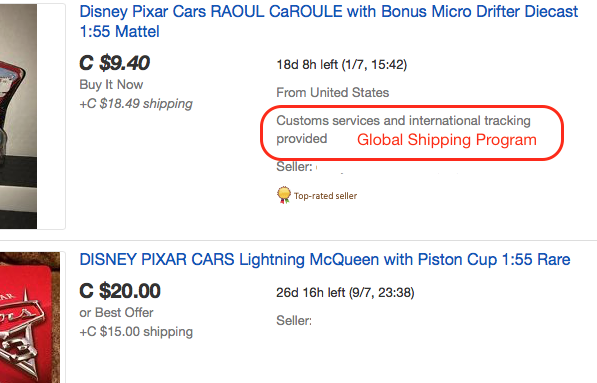This screenshot has width=597, height=383.
Task: Click the +C $18.49 shipping text
Action: point(136,104)
